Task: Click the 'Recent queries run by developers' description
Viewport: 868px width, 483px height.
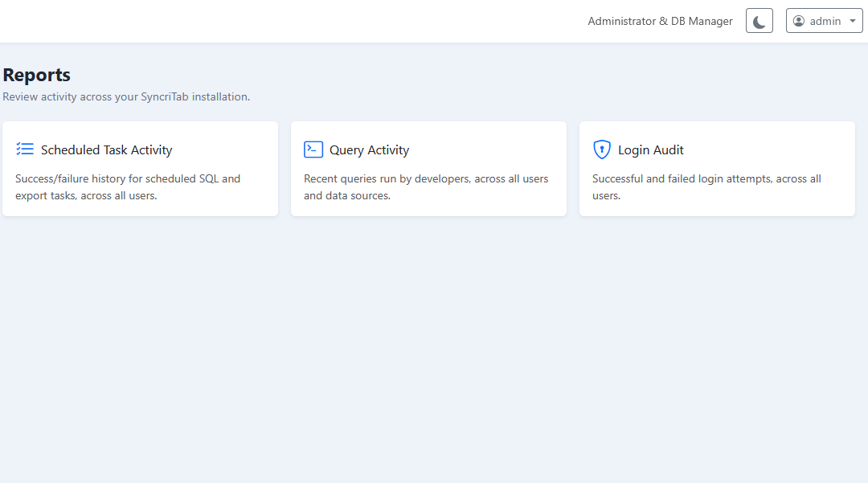Action: pos(426,187)
